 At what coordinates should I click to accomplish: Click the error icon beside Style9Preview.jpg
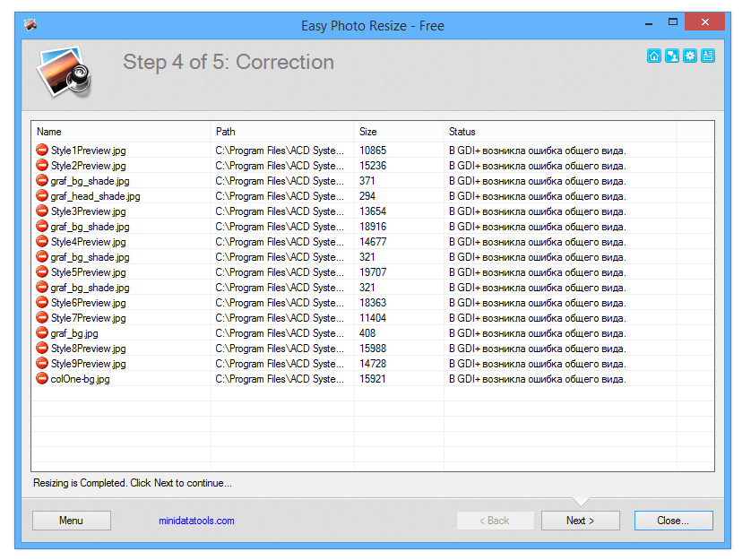point(42,364)
